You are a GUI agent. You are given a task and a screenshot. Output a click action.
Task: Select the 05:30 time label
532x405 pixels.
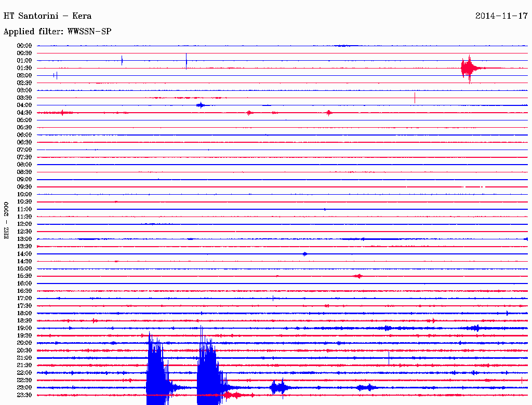click(x=24, y=128)
